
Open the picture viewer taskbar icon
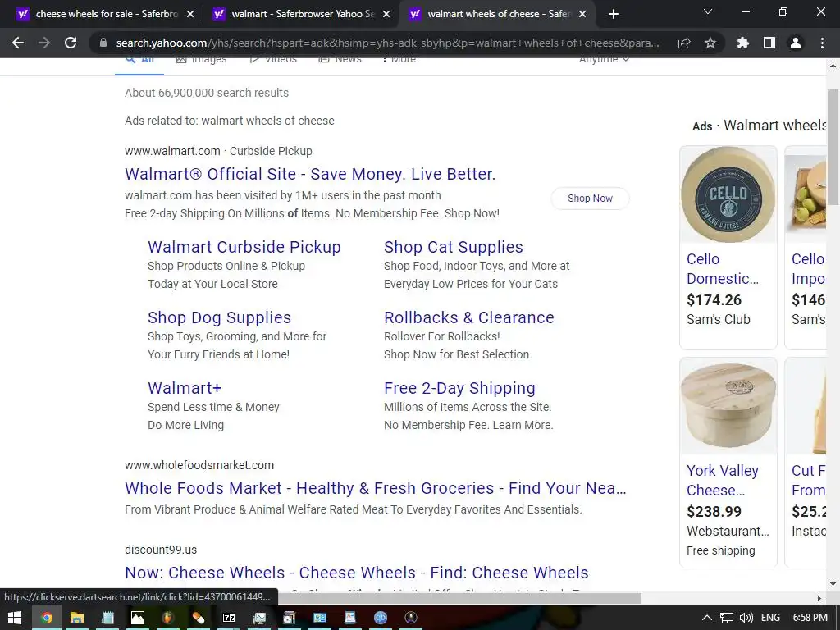(x=138, y=618)
